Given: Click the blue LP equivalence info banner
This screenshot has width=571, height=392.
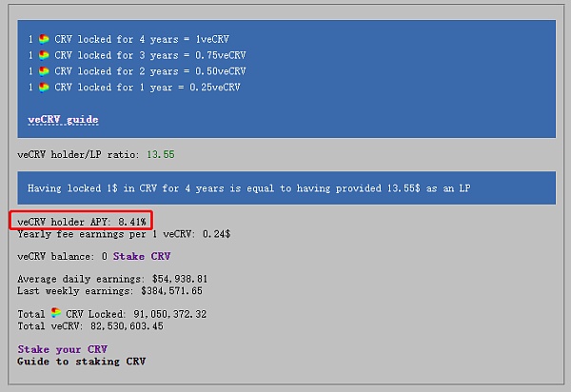Looking at the screenshot, I should click(x=286, y=187).
